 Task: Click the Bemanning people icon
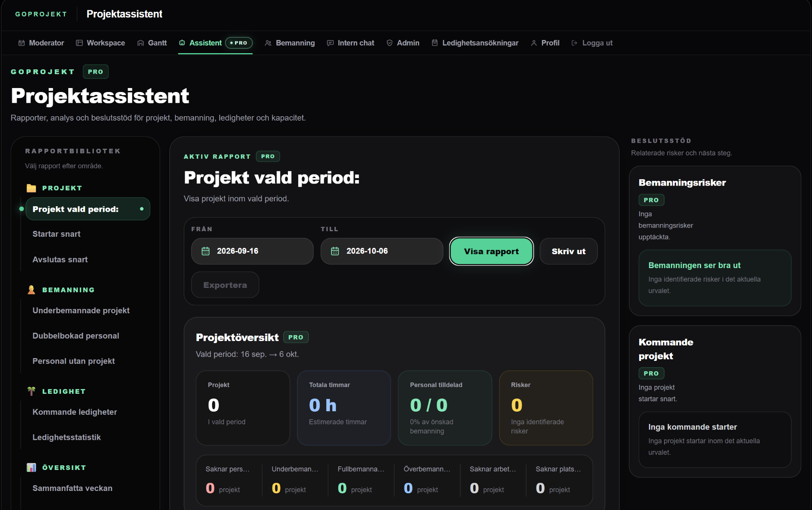pos(268,43)
